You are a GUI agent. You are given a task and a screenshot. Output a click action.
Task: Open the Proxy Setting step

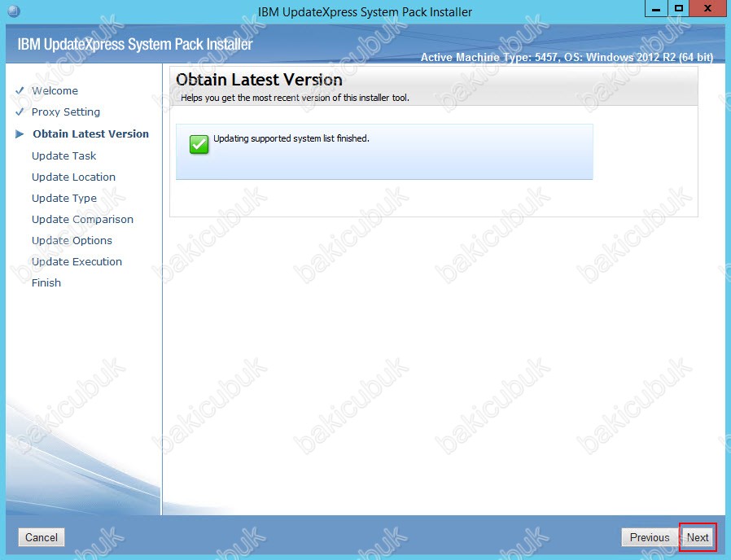[x=66, y=112]
